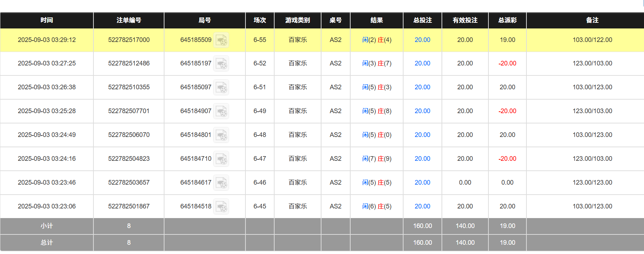Click blue 20.00 total bet in 03:29:12 row

(422, 40)
